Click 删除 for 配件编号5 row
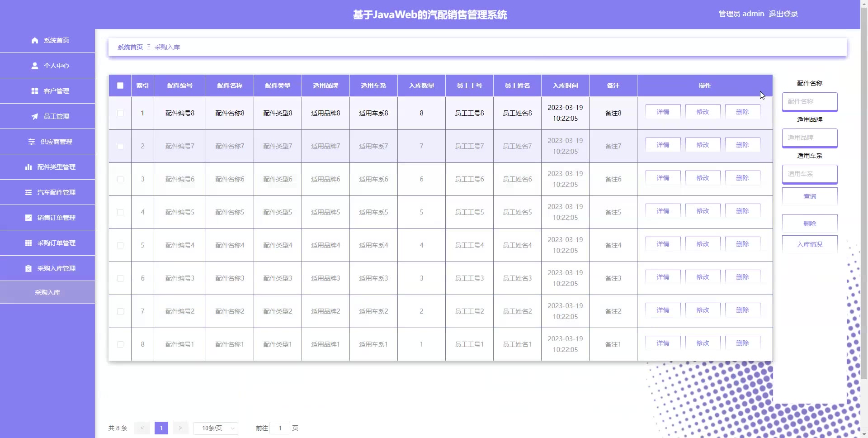This screenshot has width=868, height=438. (x=742, y=211)
